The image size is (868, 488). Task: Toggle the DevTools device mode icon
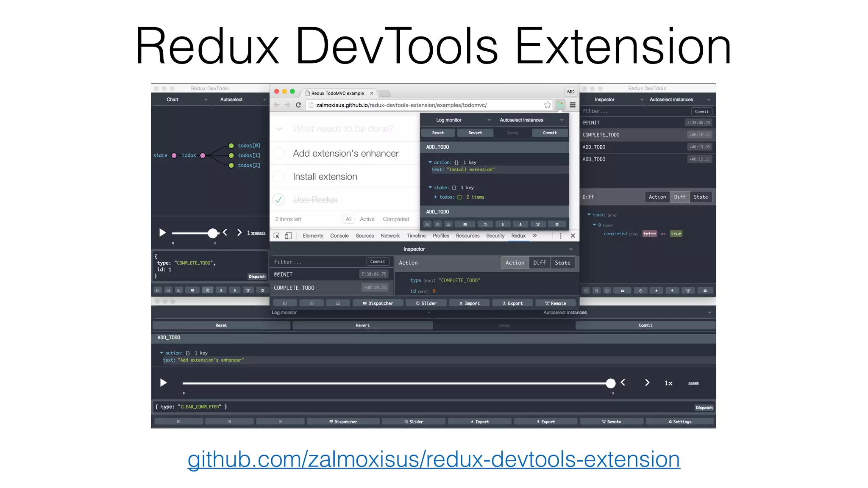(x=288, y=236)
